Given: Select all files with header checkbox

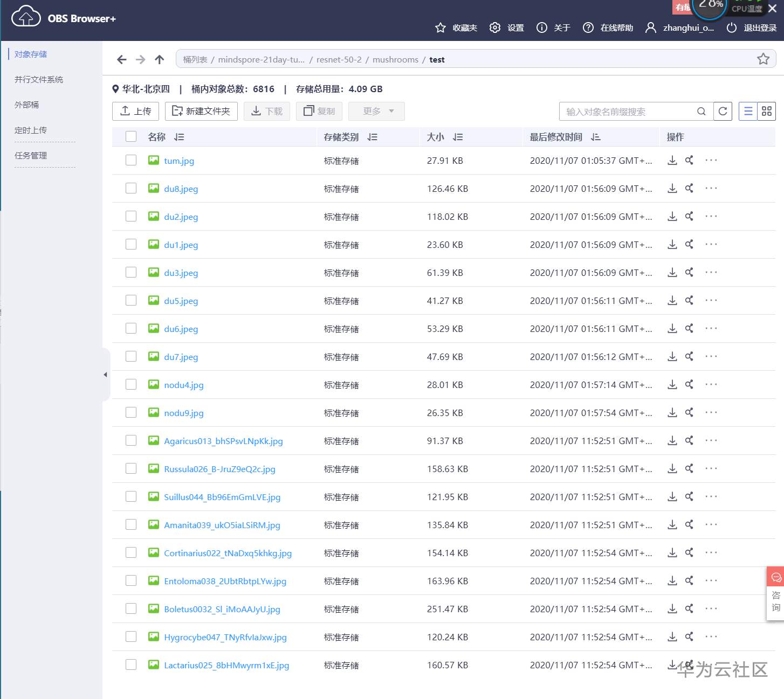Looking at the screenshot, I should pos(131,137).
